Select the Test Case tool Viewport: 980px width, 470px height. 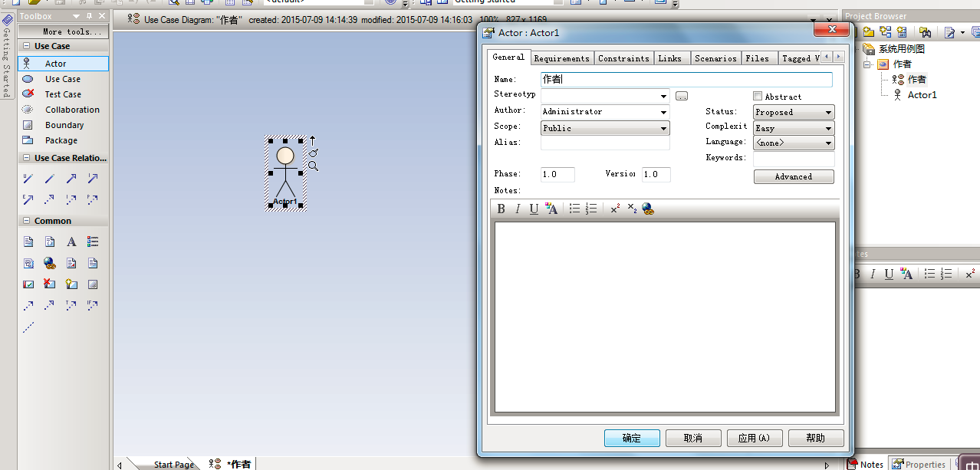click(x=63, y=94)
